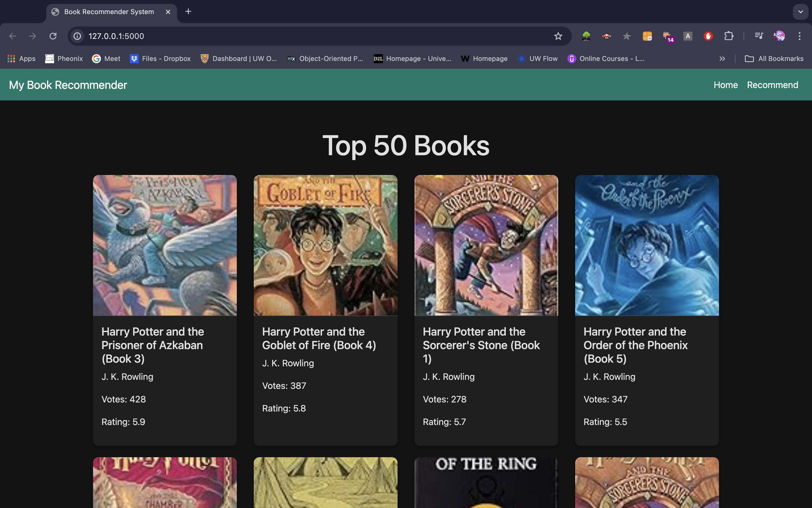Show hidden bookmarks via double chevron
812x508 pixels.
click(x=722, y=59)
